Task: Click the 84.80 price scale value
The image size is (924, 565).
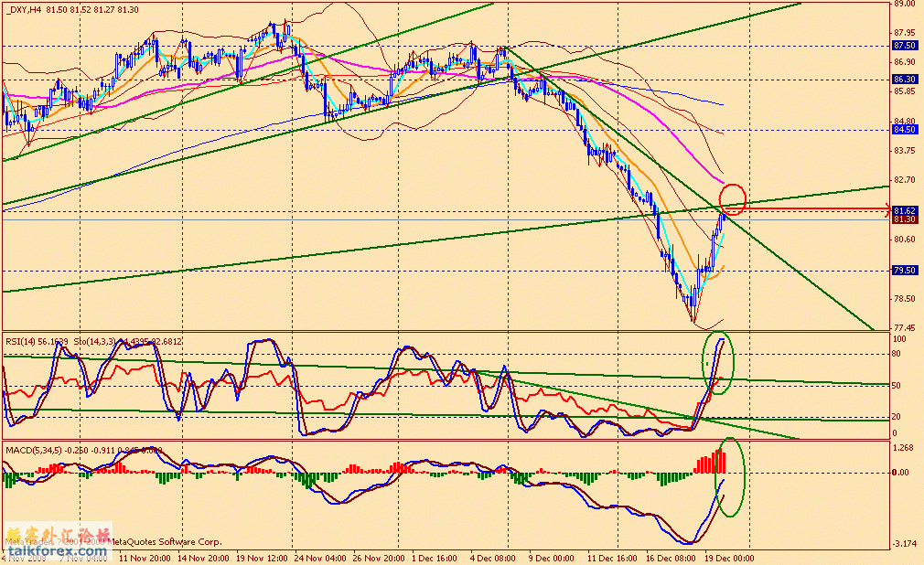Action: point(905,122)
